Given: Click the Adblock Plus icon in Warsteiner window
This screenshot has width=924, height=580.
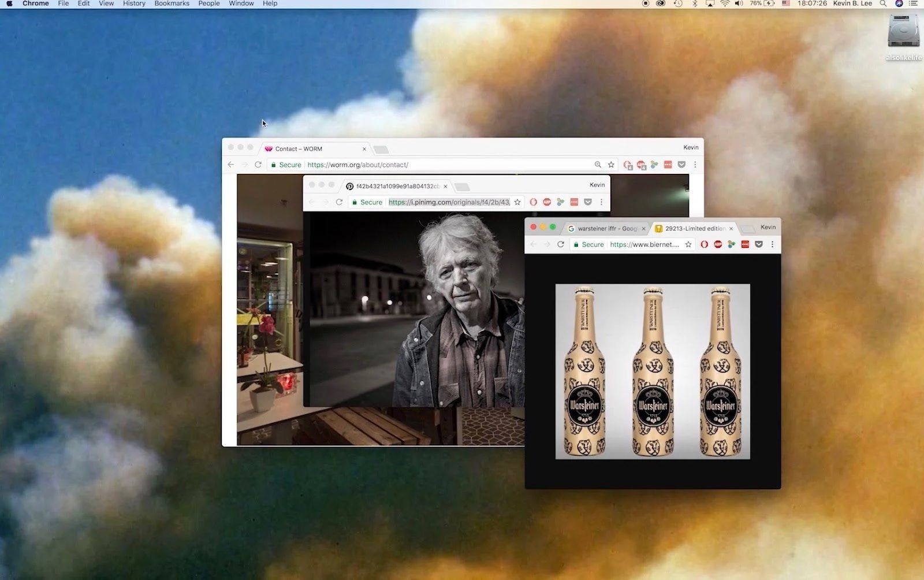Looking at the screenshot, I should pos(718,244).
